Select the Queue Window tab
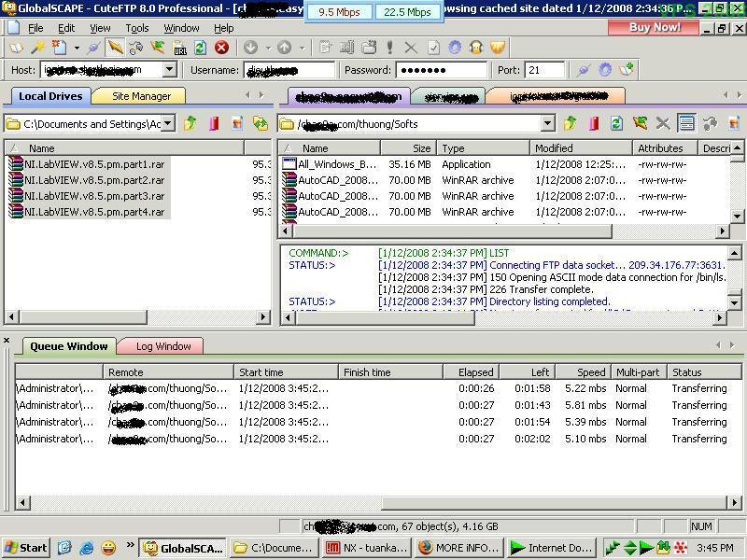 click(x=68, y=346)
